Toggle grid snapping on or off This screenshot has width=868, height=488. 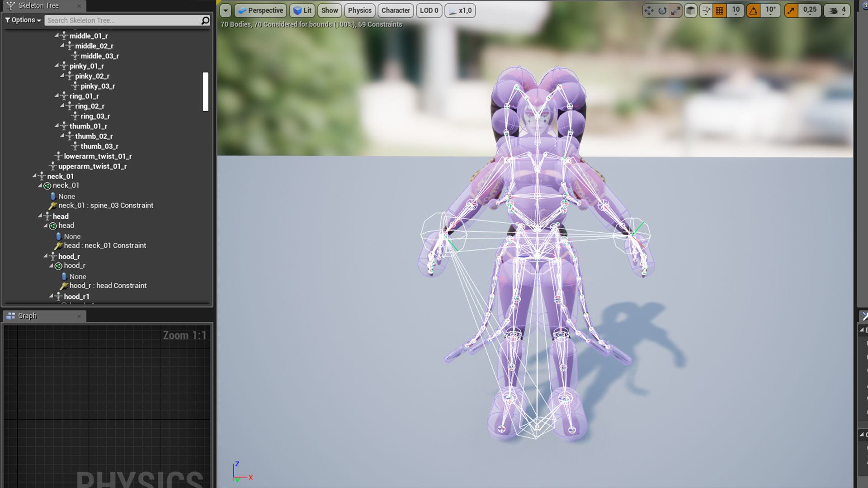[720, 10]
